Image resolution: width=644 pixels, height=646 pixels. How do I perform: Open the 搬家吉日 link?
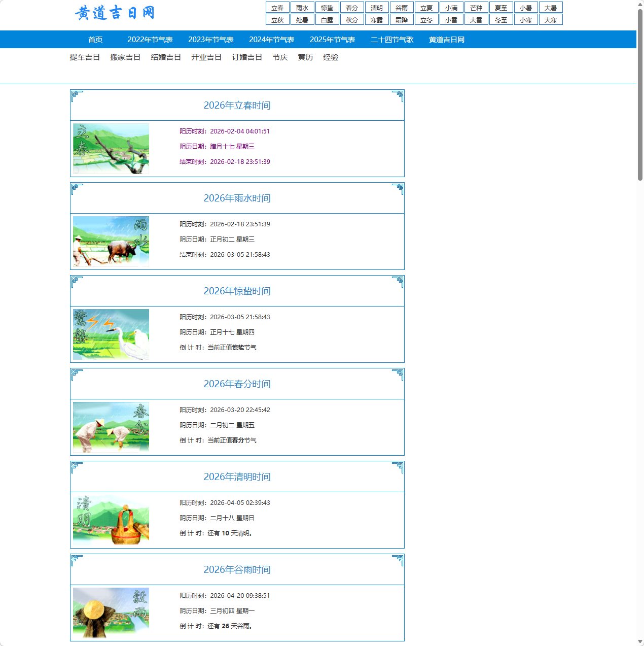tap(125, 57)
